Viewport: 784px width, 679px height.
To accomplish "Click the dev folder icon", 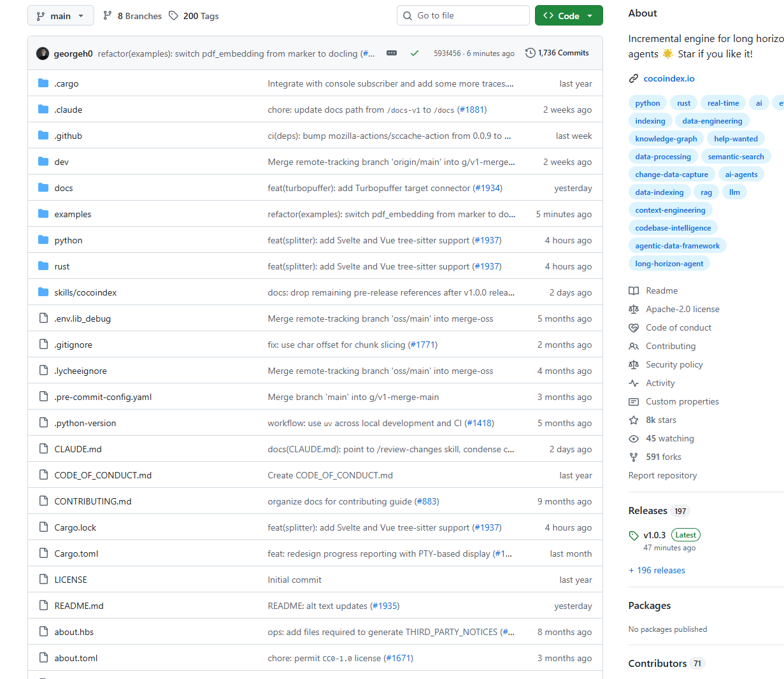I will click(x=43, y=162).
